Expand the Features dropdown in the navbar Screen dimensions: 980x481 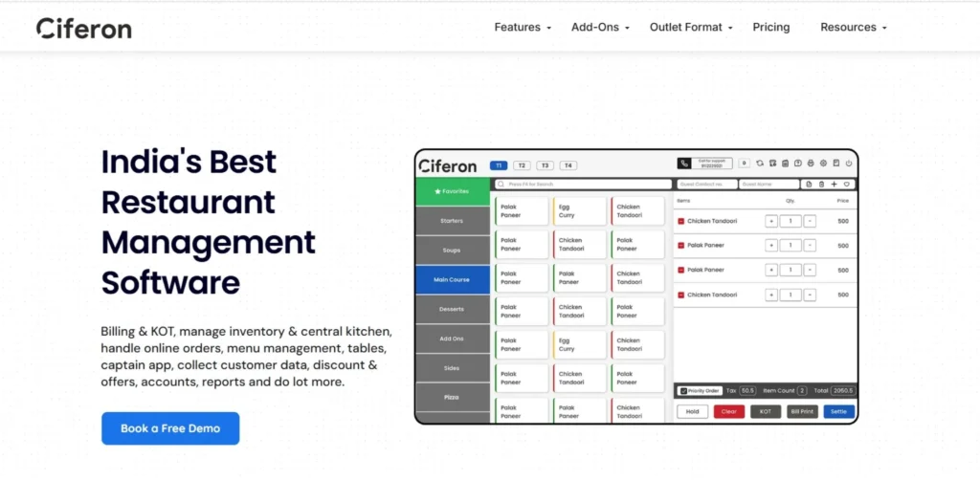point(523,28)
